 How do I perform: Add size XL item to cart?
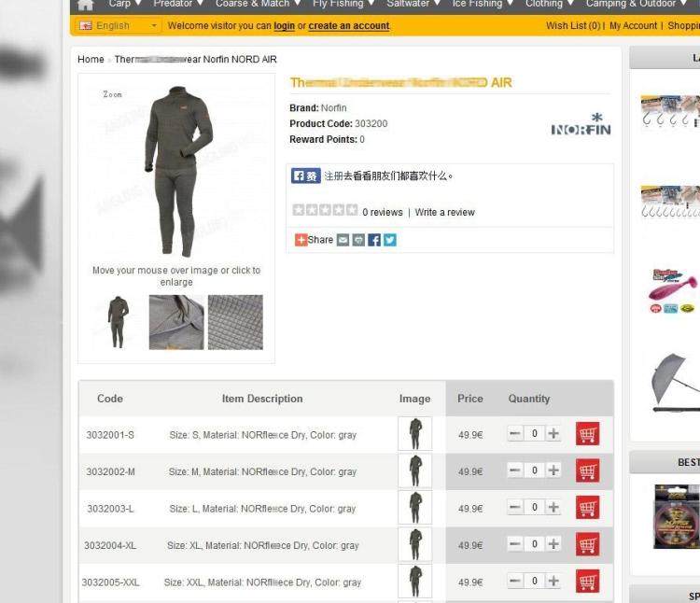(x=587, y=544)
